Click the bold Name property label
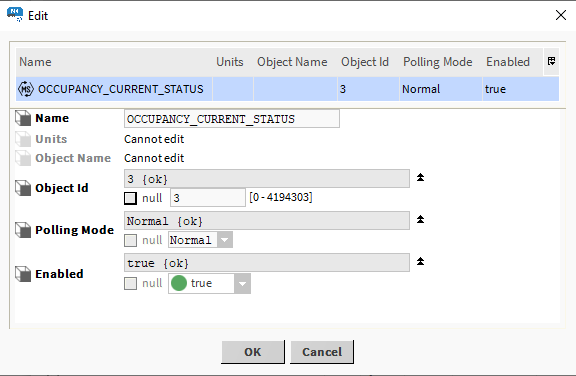 click(52, 118)
